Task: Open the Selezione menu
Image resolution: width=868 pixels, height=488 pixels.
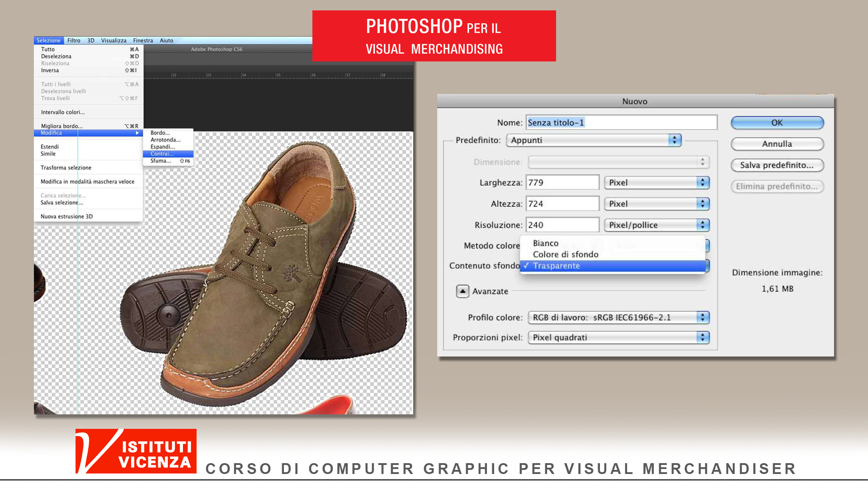Action: pos(48,40)
